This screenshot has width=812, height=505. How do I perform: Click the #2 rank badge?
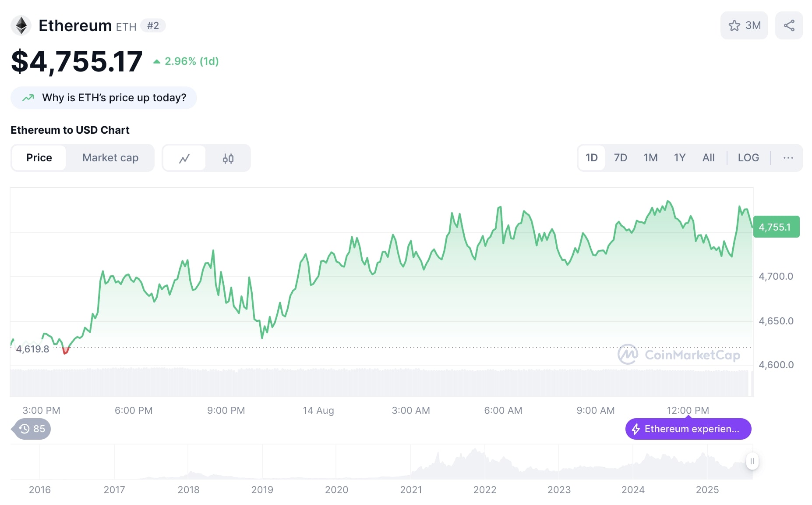tap(153, 25)
